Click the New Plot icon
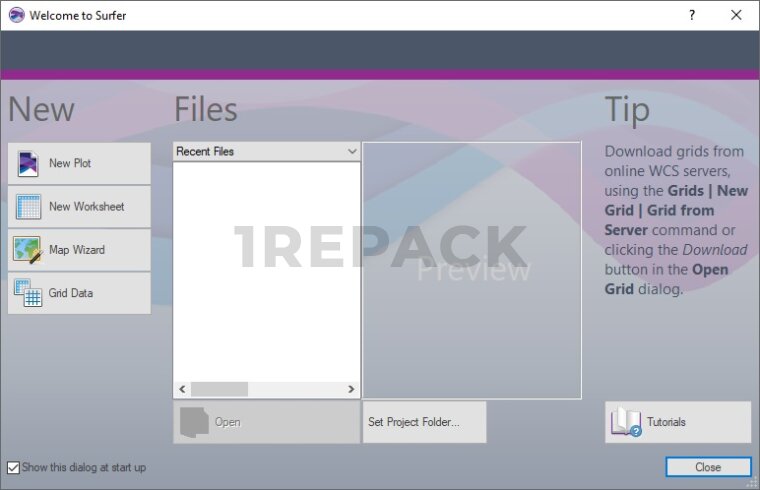This screenshot has height=490, width=760. coord(28,164)
